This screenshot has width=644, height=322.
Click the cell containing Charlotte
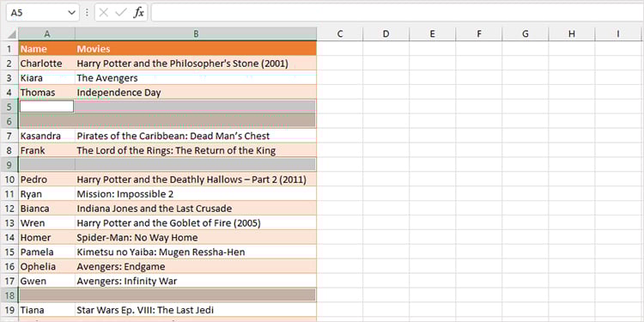coord(47,64)
